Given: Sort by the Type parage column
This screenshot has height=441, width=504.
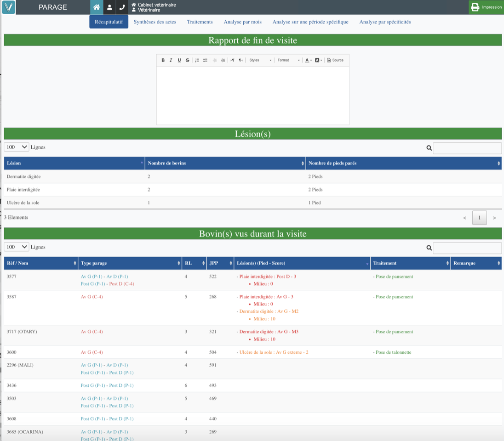Looking at the screenshot, I should [130, 263].
